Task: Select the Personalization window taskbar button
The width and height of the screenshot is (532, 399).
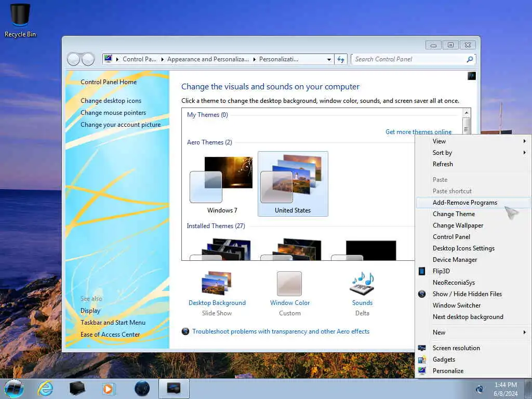Action: coord(174,389)
